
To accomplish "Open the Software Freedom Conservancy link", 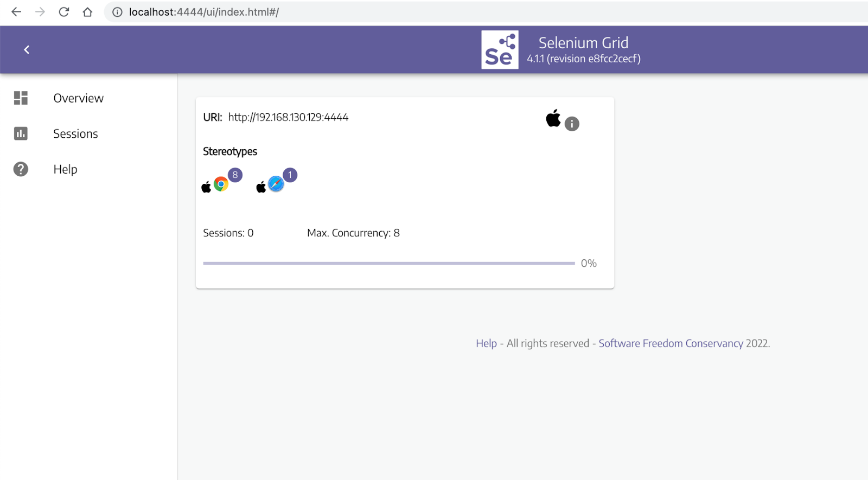I will 671,343.
